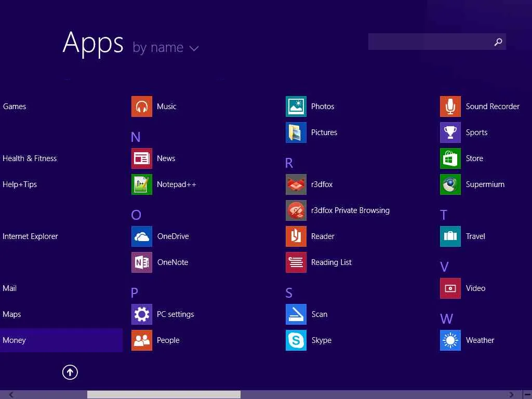This screenshot has height=399, width=532.
Task: Click the 'Weather' app label
Action: tap(480, 340)
